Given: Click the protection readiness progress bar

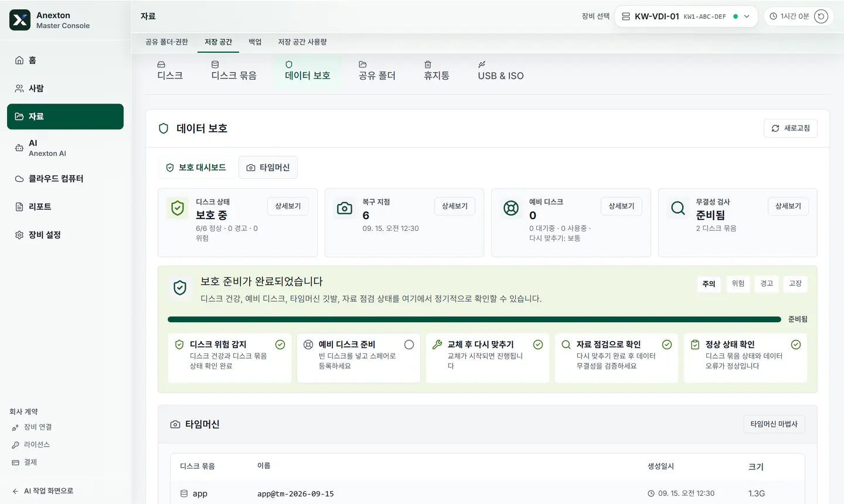Looking at the screenshot, I should click(x=474, y=319).
